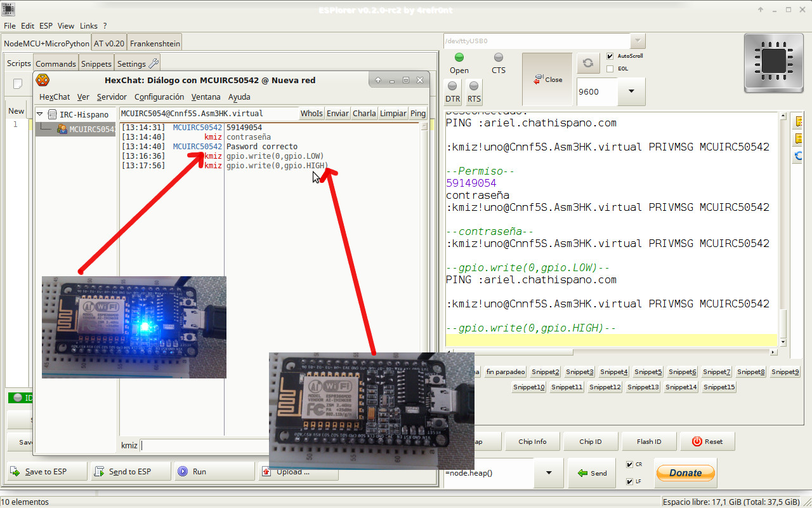Image resolution: width=812 pixels, height=508 pixels.
Task: Toggle the CR checkbox
Action: click(629, 464)
